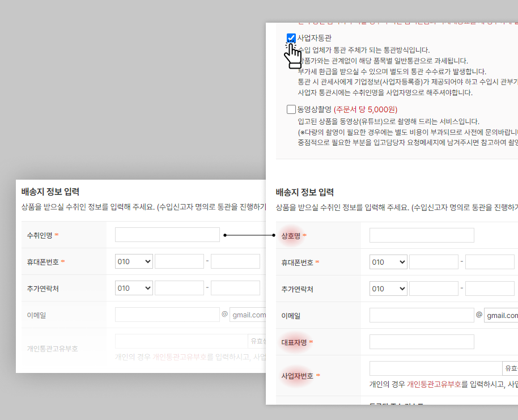Screen dimensions: 518x420
Task: Open the 010 dropdown for 휴대폰번호 in left form
Action: coord(134,261)
